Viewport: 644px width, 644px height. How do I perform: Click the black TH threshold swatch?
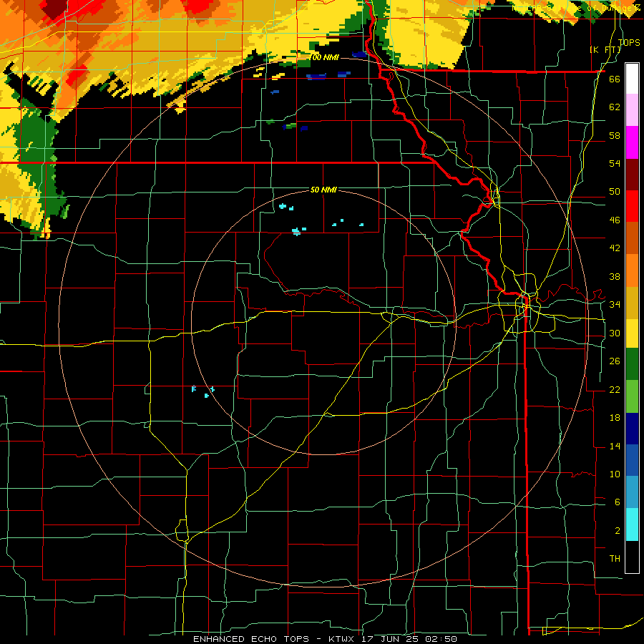point(632,557)
